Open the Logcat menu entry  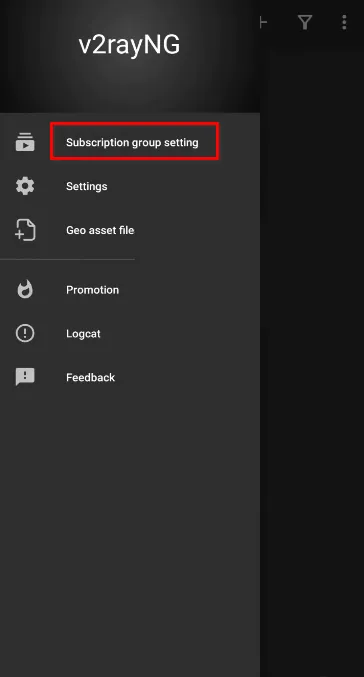(x=130, y=334)
